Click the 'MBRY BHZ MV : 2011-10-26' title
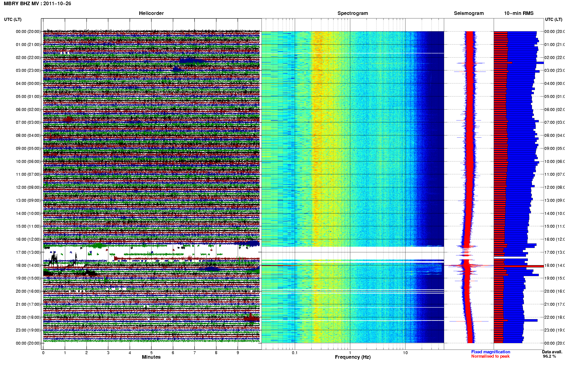The image size is (588, 368). 37,4
